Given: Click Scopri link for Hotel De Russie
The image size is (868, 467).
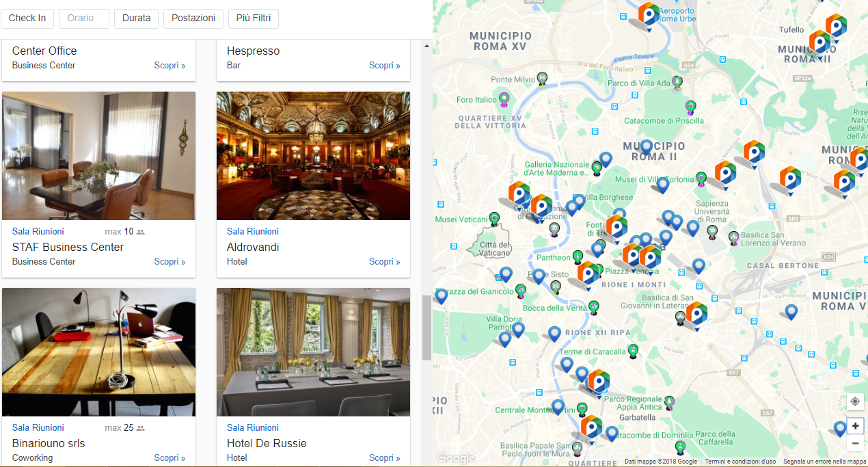Looking at the screenshot, I should coord(385,458).
